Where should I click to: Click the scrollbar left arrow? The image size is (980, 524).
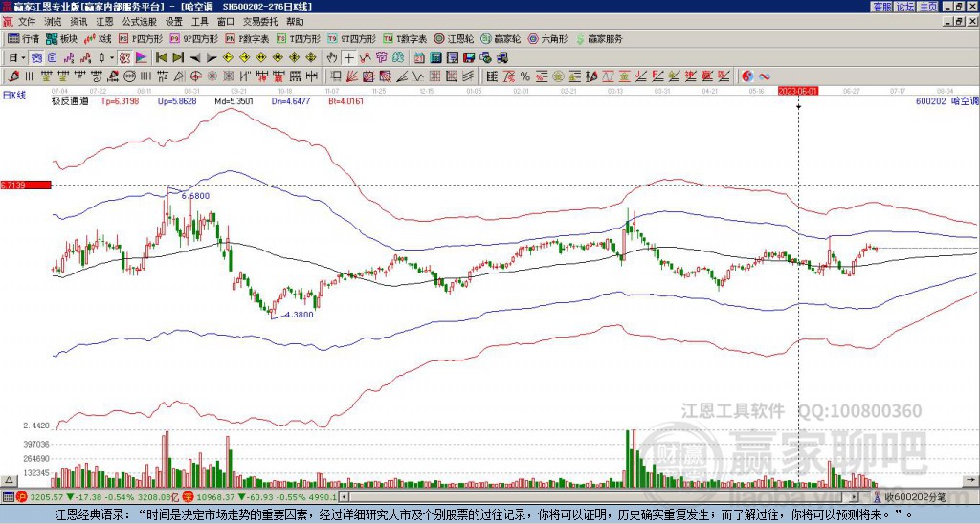344,497
